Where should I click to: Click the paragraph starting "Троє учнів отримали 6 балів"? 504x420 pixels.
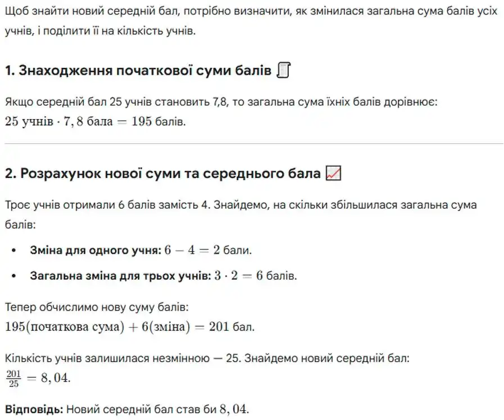(x=240, y=205)
